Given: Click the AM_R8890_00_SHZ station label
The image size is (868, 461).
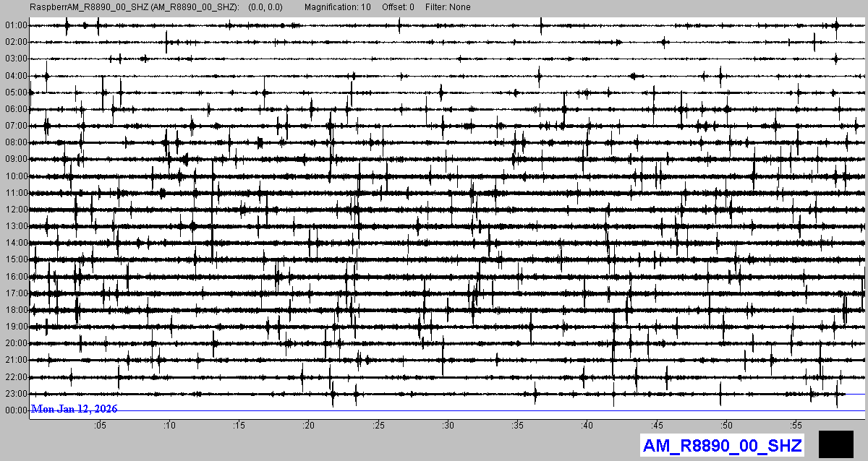Looking at the screenshot, I should [722, 446].
